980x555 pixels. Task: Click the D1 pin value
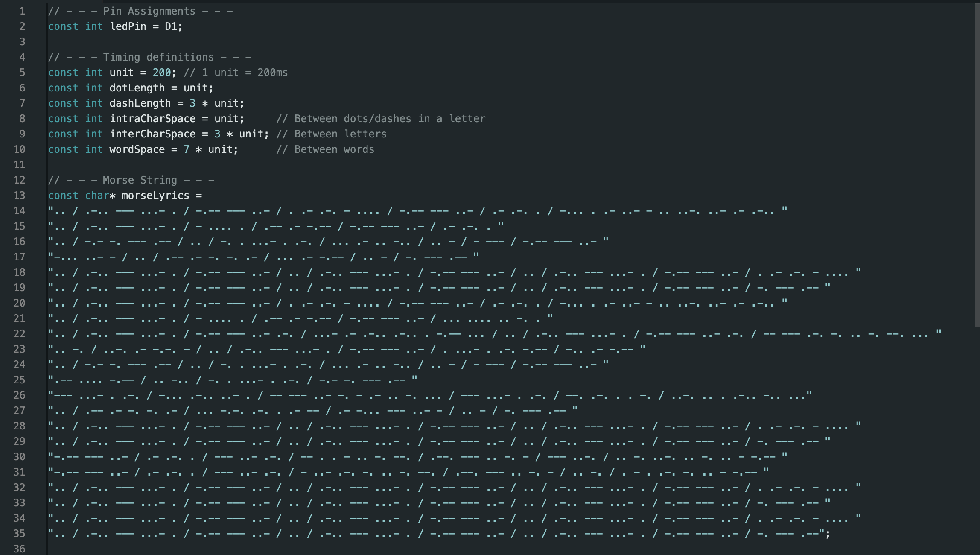(x=171, y=26)
